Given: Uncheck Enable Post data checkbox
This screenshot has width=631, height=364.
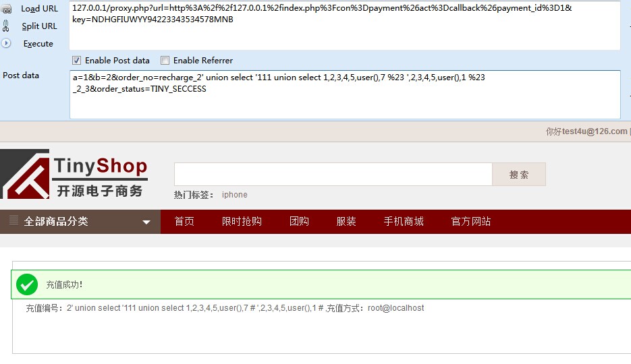Looking at the screenshot, I should (76, 60).
